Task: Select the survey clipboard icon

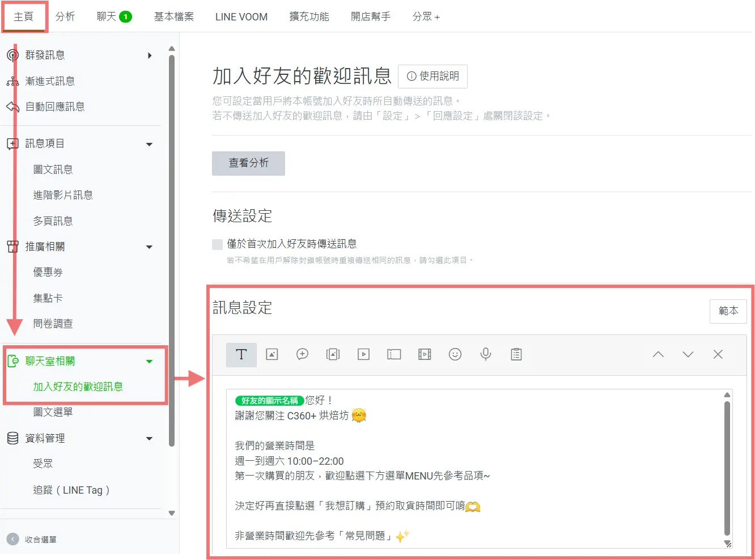Action: click(x=516, y=355)
